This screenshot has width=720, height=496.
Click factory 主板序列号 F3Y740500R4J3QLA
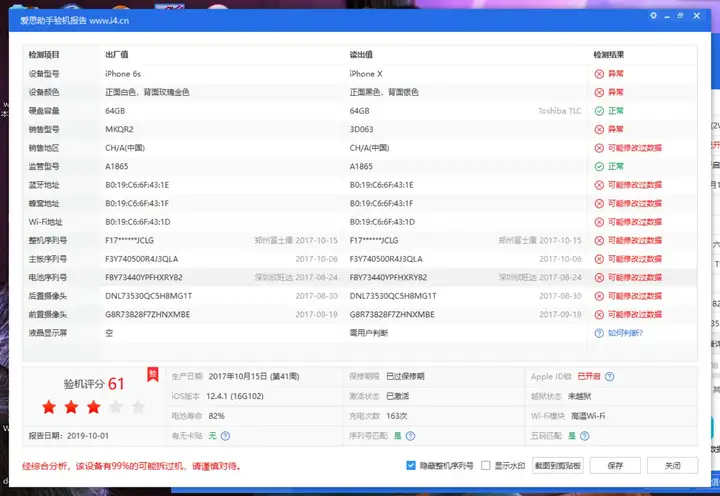point(141,259)
